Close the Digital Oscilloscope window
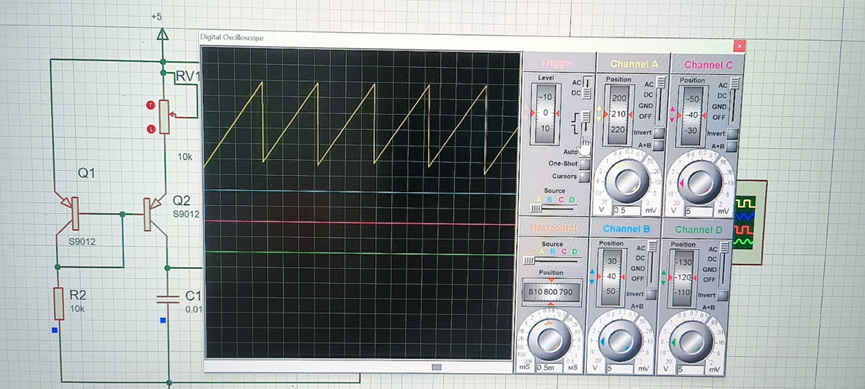The image size is (865, 389). coord(740,46)
